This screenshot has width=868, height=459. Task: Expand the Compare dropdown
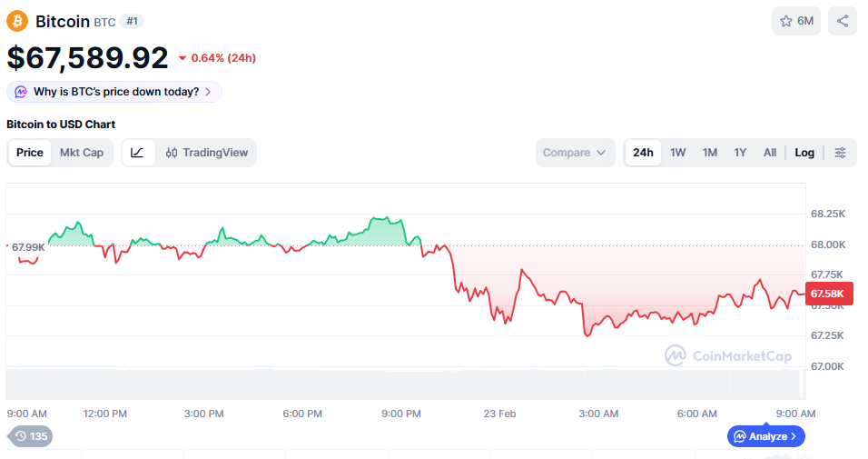(x=575, y=153)
